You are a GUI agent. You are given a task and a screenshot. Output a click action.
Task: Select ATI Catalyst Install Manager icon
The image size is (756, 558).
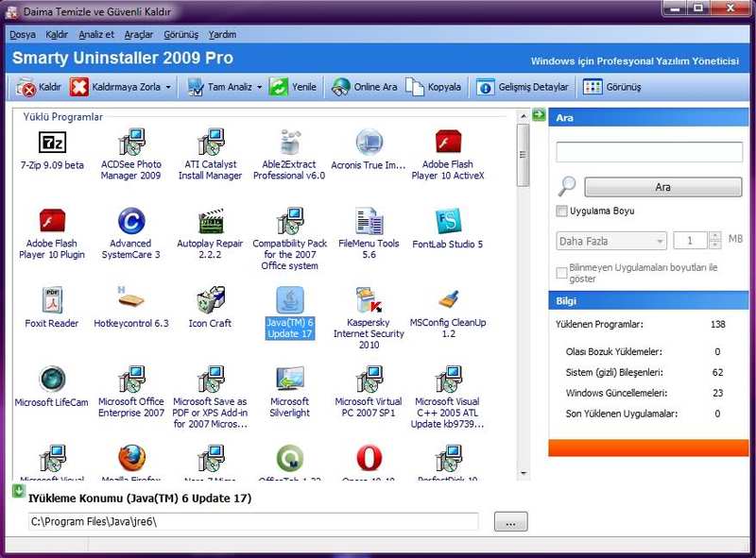[x=210, y=143]
